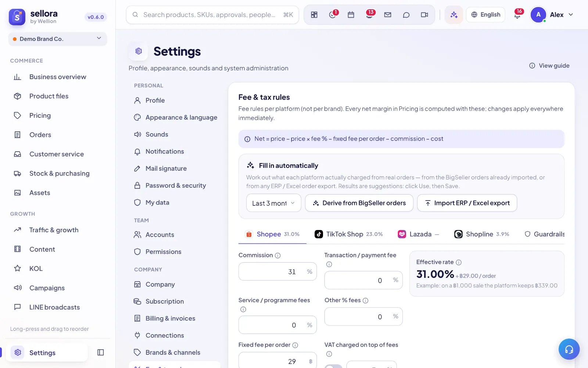588x368 pixels.
Task: Collapse sidebar with the panel icon
Action: pyautogui.click(x=101, y=353)
